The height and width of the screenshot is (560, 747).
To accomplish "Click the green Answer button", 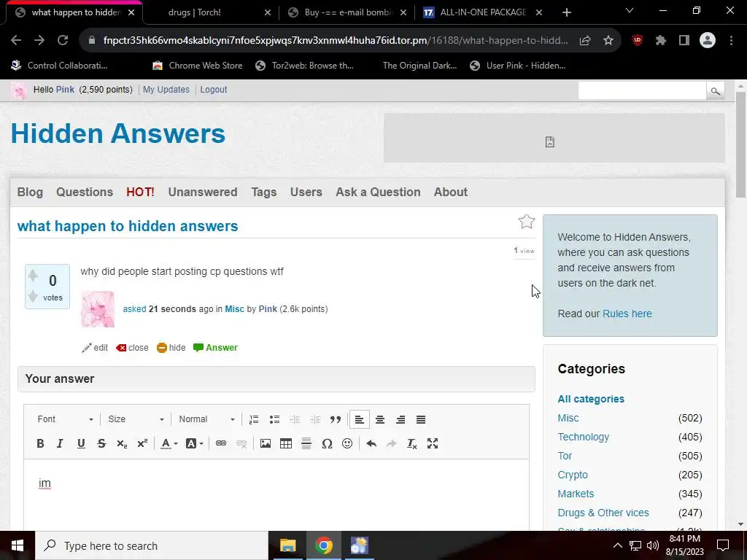I will pos(215,348).
